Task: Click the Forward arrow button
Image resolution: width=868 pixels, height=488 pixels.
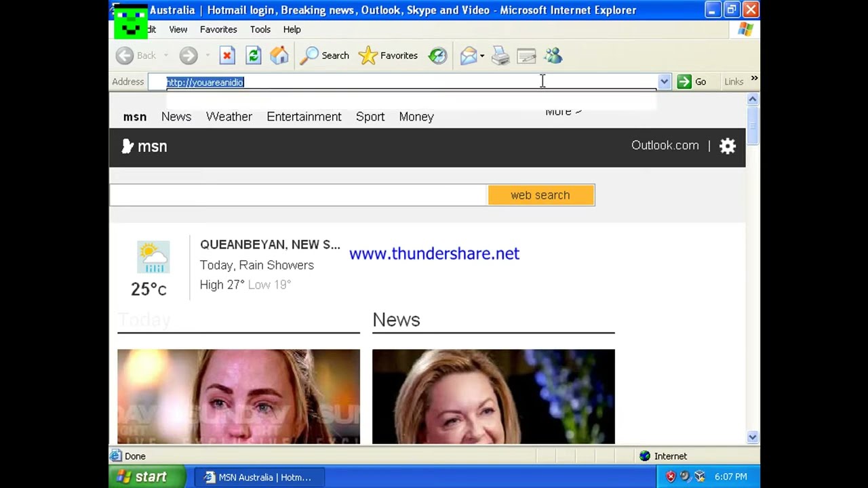Action: [189, 56]
